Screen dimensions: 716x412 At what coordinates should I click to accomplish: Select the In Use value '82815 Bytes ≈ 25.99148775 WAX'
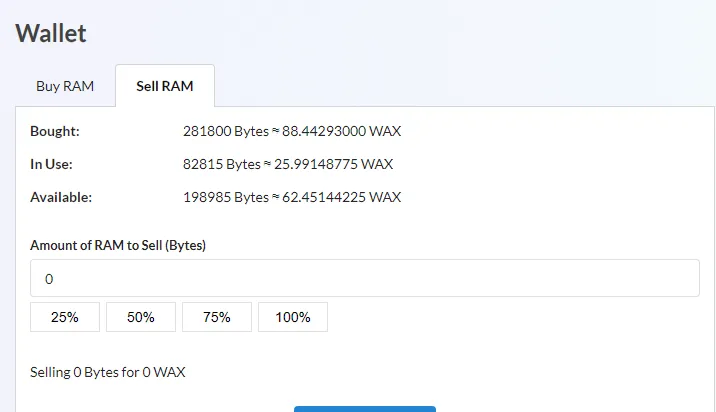(288, 164)
